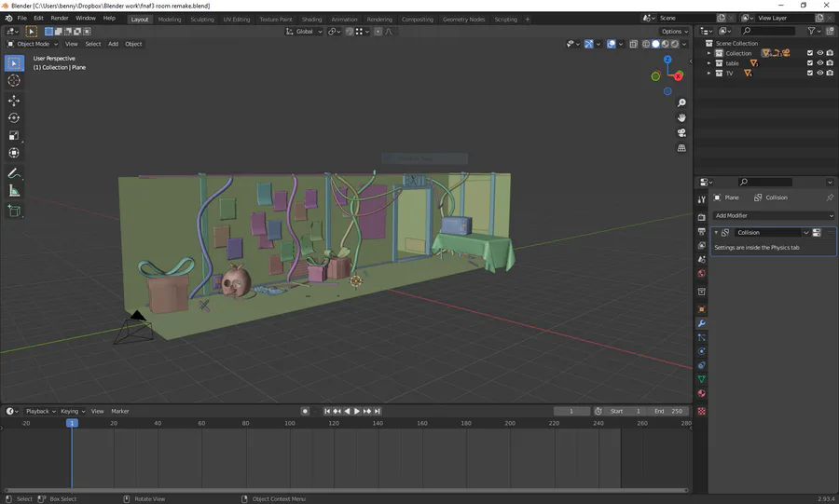Image resolution: width=839 pixels, height=504 pixels.
Task: Select the Cursor tool in the left toolbar
Action: click(14, 81)
